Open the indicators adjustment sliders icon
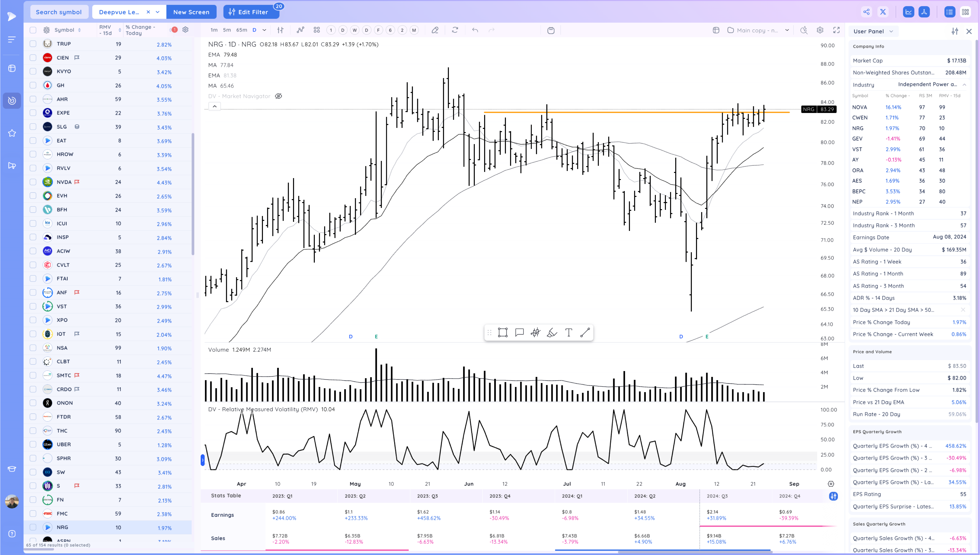 click(280, 30)
